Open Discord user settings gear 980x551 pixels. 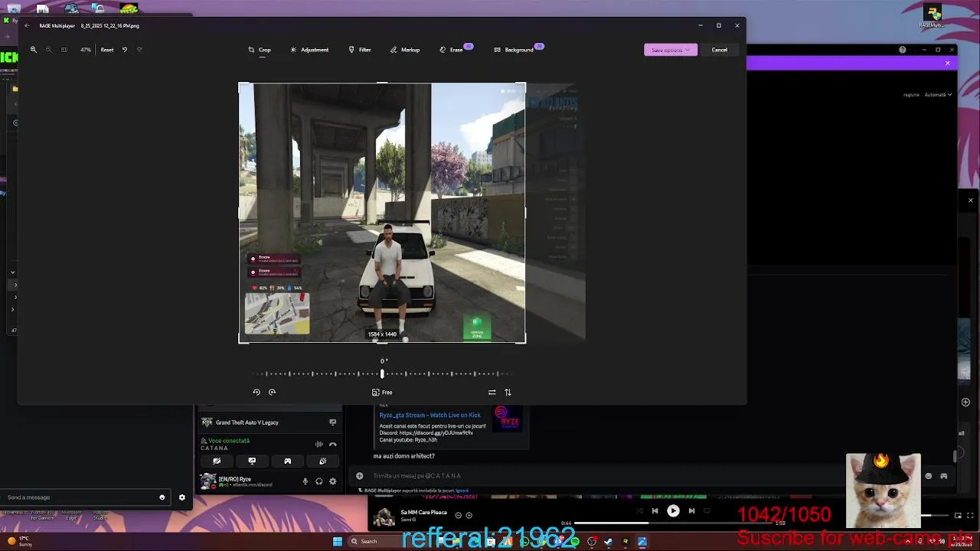332,481
